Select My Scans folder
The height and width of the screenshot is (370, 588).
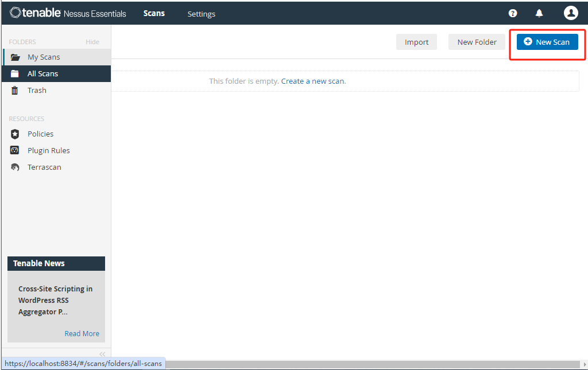57,57
